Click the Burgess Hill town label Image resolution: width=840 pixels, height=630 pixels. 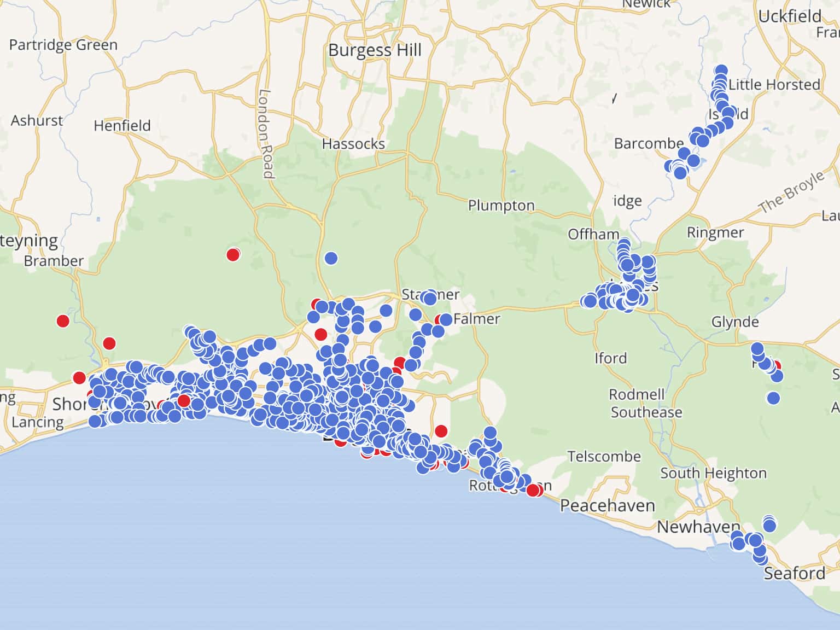375,50
